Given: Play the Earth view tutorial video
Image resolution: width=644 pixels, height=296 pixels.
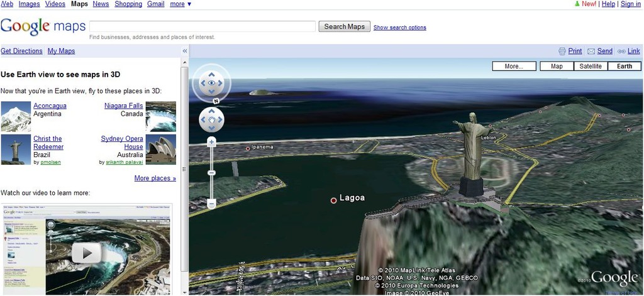Looking at the screenshot, I should pos(87,253).
